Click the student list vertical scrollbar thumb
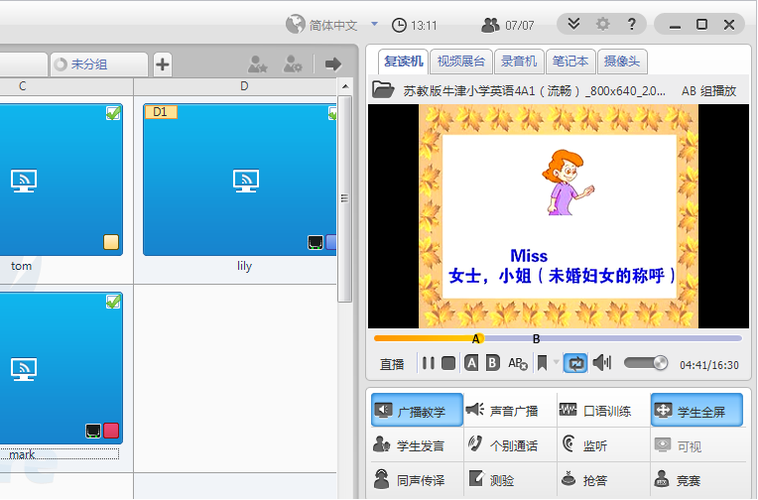 coord(344,198)
